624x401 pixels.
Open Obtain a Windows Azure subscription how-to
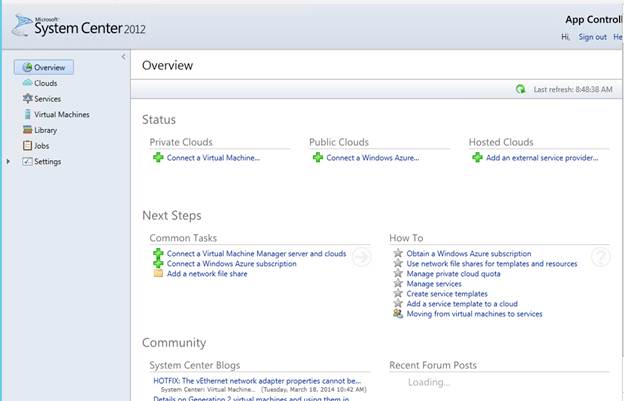[x=469, y=253]
